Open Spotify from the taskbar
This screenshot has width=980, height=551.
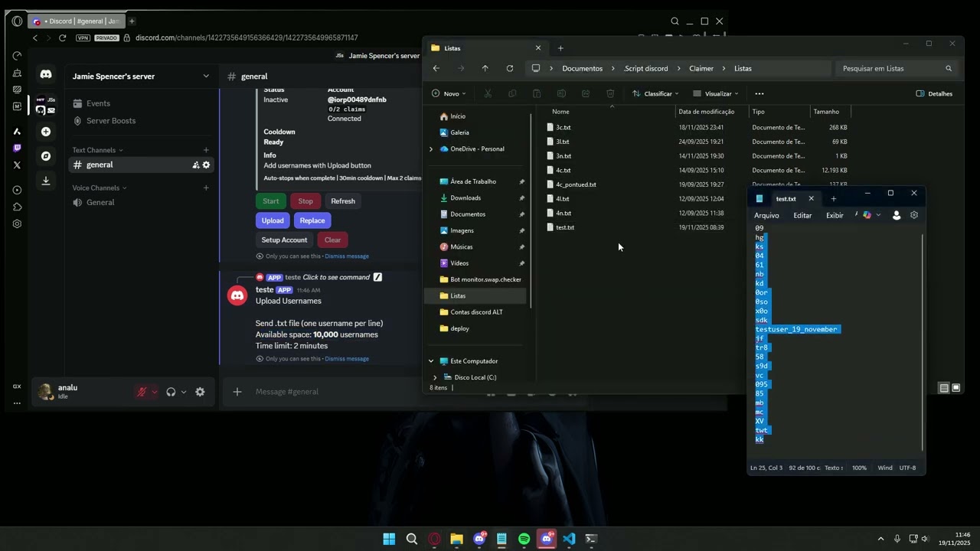524,539
